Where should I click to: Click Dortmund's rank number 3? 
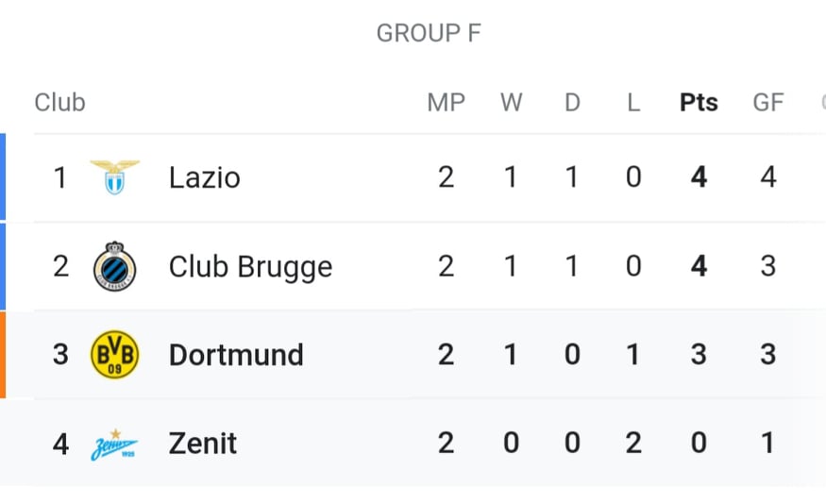(60, 355)
